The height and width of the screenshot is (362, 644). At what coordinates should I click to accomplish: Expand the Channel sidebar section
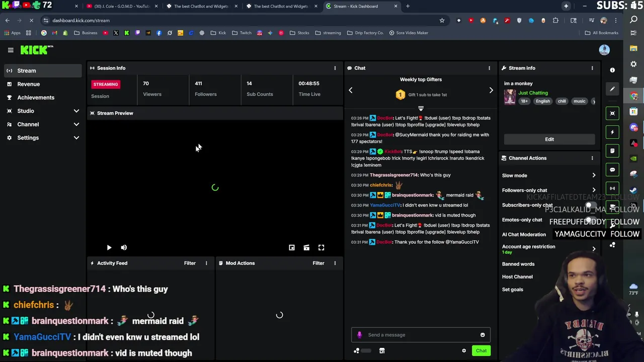pyautogui.click(x=76, y=124)
